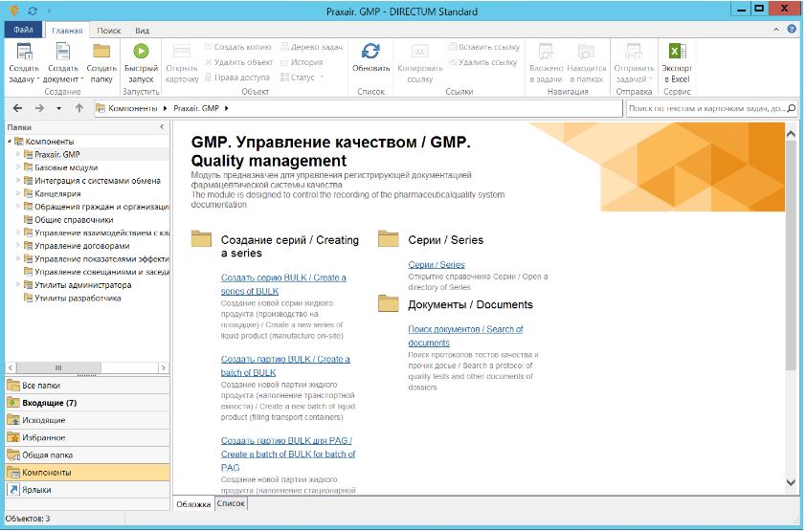Click the search magnifier icon
The image size is (806, 532).
(x=791, y=108)
